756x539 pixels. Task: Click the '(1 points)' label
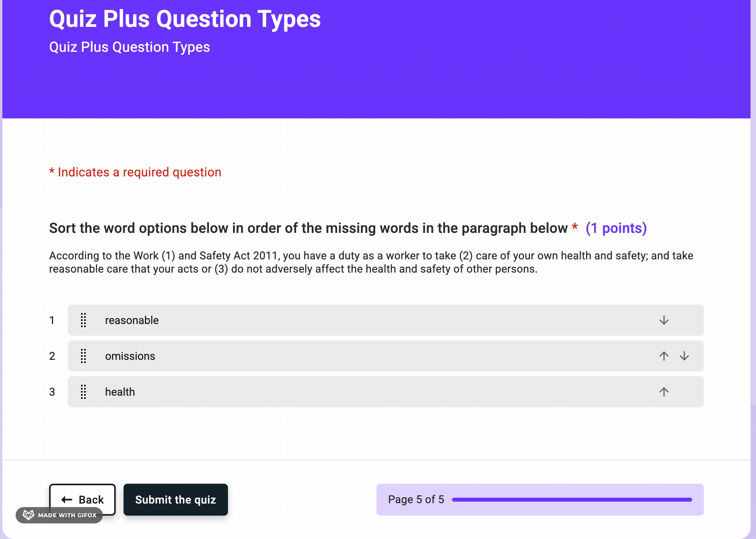[x=616, y=228]
